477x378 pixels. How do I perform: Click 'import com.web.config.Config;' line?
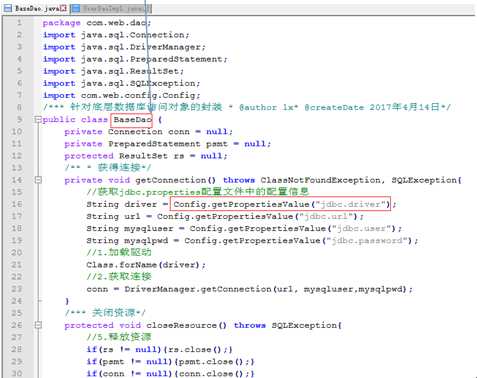(122, 95)
